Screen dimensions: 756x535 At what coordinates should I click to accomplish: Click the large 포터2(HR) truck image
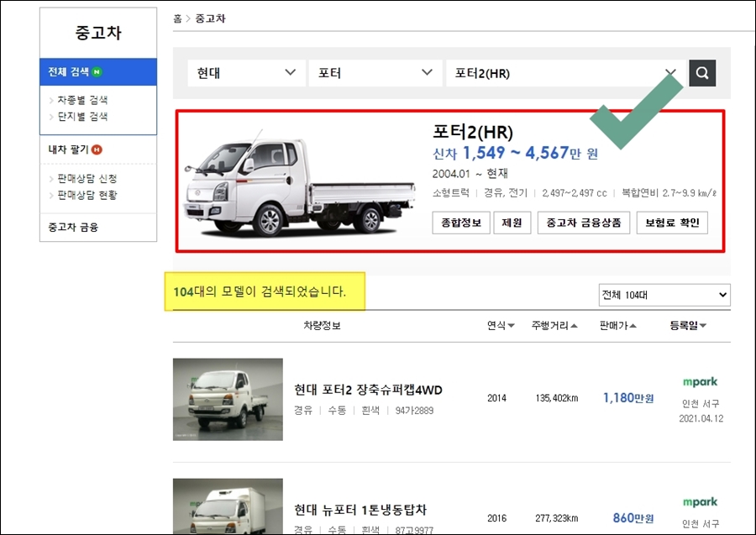pos(300,183)
